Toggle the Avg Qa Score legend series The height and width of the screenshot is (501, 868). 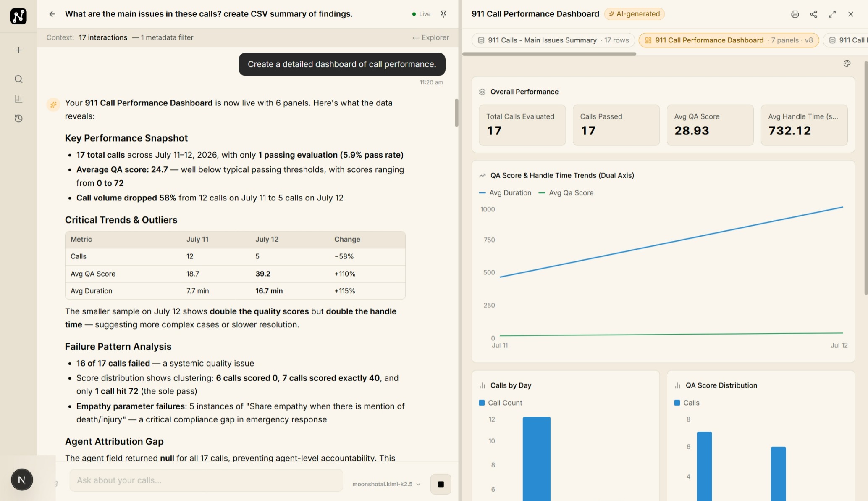566,193
